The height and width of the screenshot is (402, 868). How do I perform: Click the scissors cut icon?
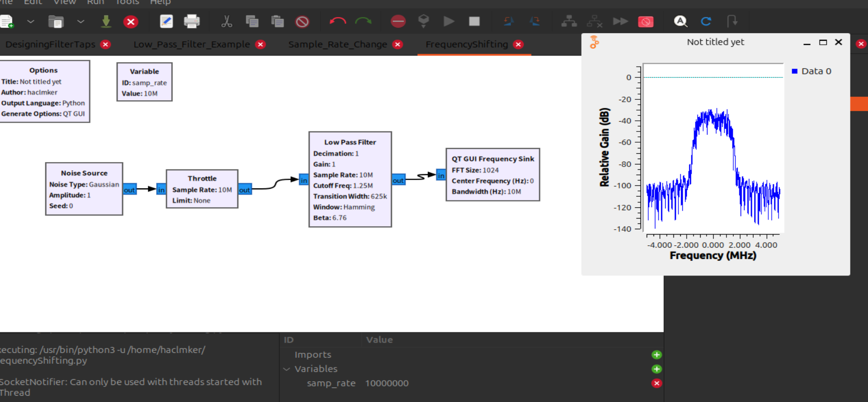click(227, 21)
